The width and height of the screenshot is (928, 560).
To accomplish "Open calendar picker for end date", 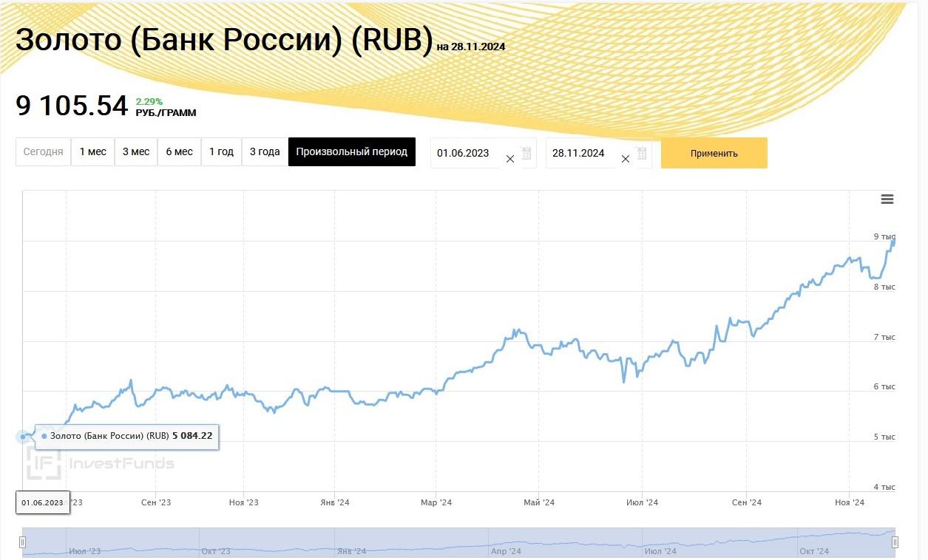I will (x=642, y=154).
